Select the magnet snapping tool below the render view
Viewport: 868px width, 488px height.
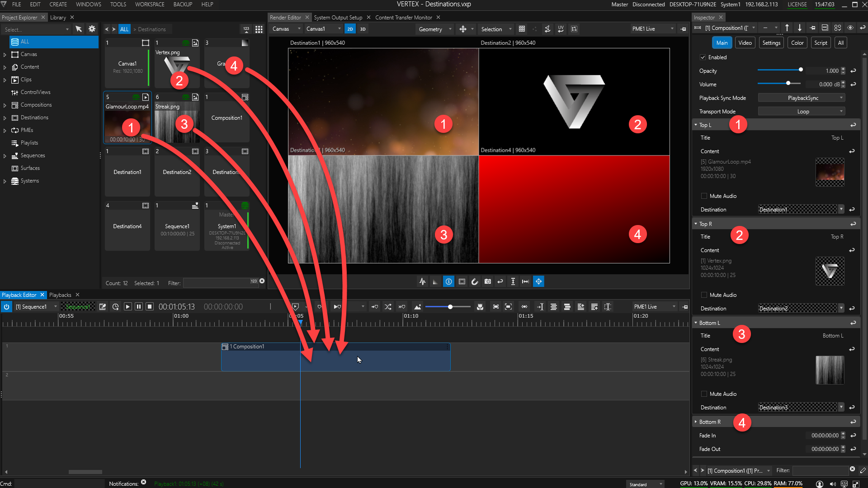[475, 282]
